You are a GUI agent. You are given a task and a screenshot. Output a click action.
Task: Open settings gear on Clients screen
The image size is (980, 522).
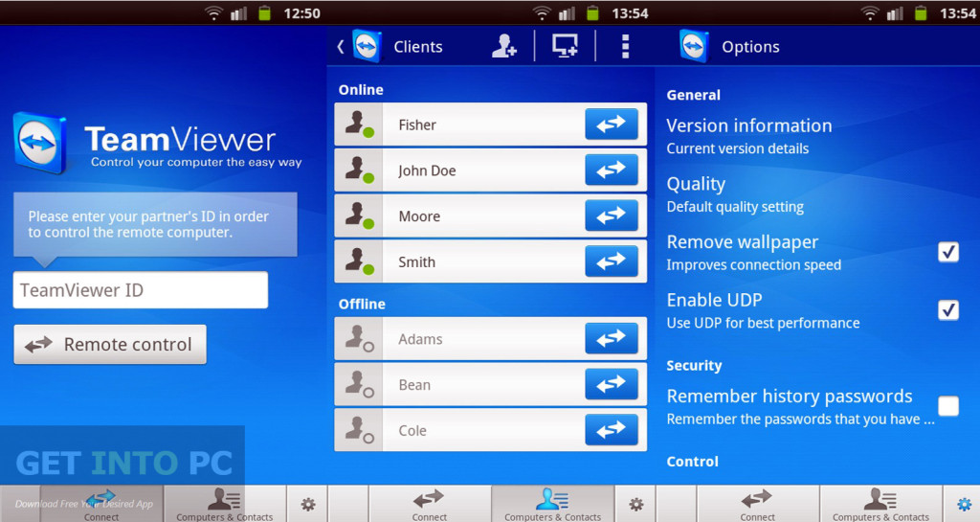point(636,504)
